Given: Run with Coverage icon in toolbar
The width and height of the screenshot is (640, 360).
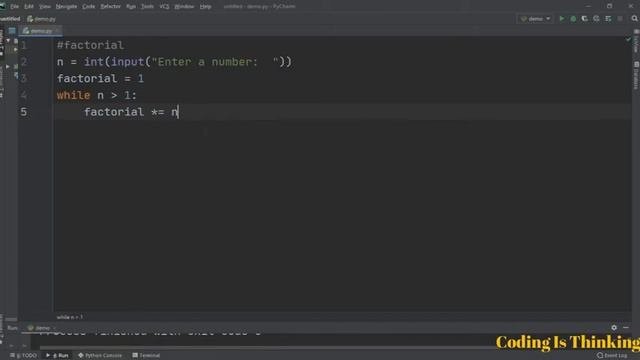Looking at the screenshot, I should click(x=584, y=19).
